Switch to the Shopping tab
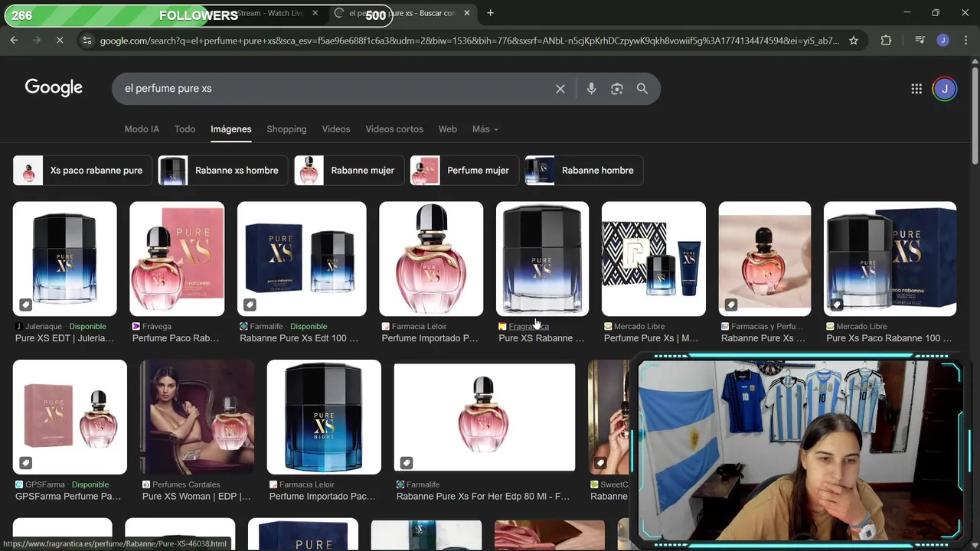This screenshot has height=551, width=980. click(x=286, y=129)
